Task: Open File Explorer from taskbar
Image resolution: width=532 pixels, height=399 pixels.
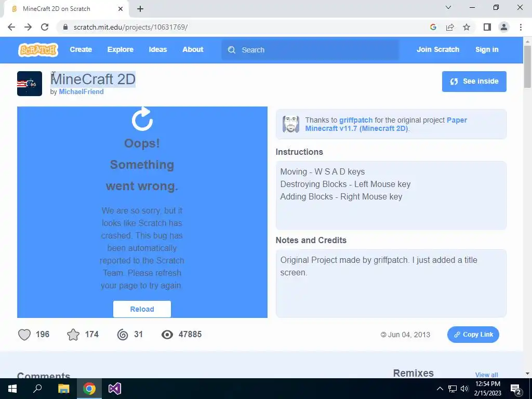Action: [63, 389]
